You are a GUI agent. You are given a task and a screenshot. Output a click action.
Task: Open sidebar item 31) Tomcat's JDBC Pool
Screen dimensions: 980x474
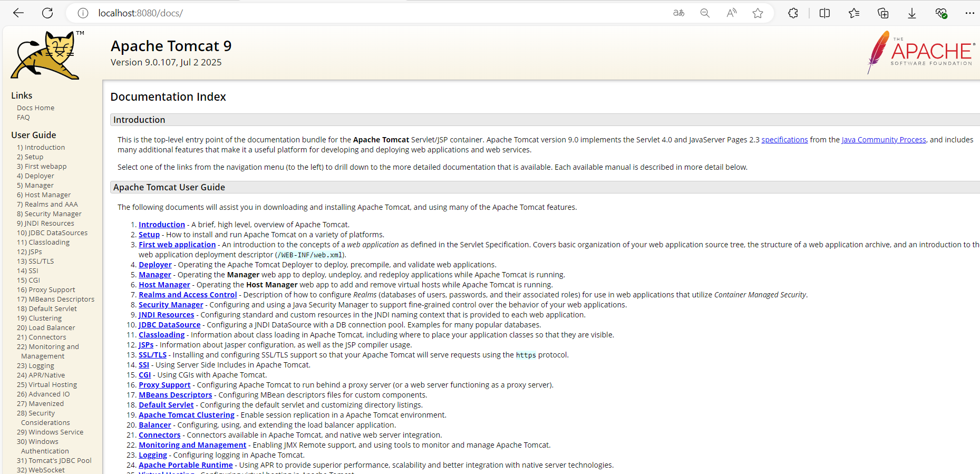coord(54,460)
